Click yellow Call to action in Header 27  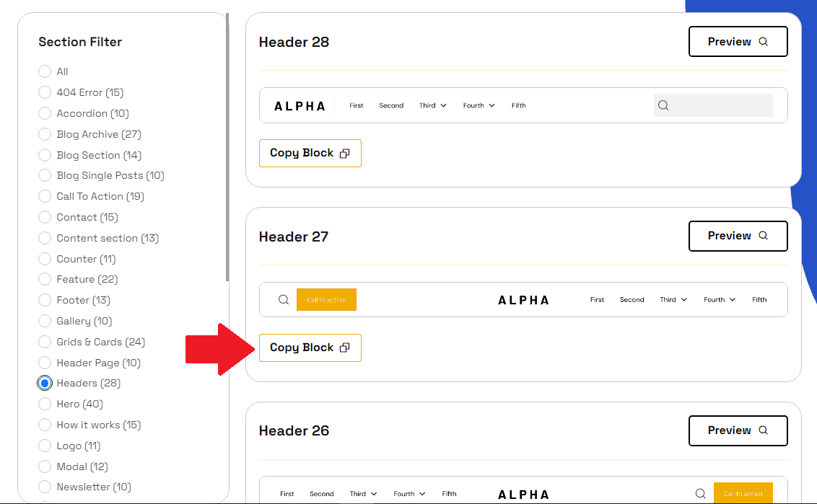tap(326, 299)
